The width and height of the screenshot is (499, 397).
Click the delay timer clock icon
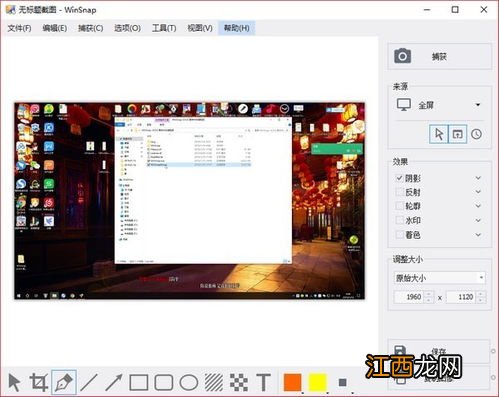pos(476,134)
